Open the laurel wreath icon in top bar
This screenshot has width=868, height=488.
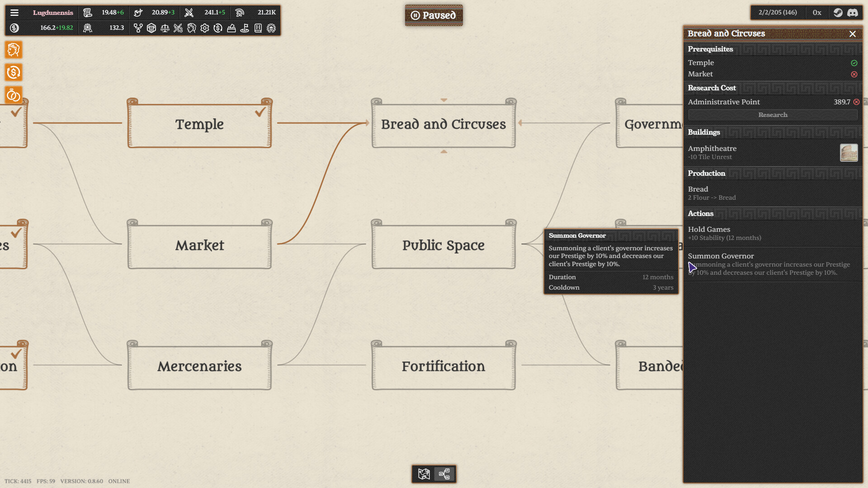coord(271,28)
